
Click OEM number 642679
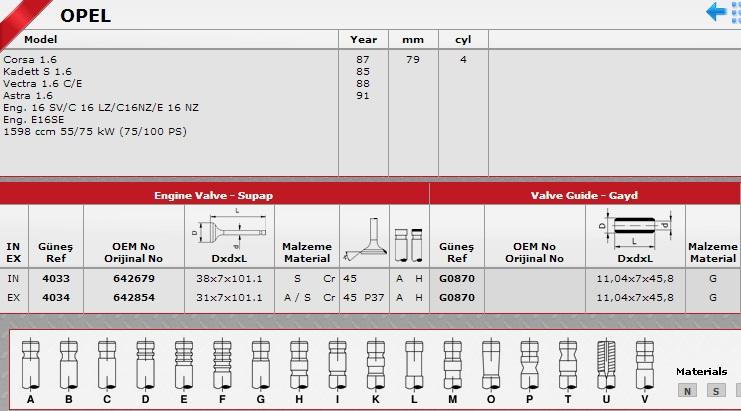point(134,278)
